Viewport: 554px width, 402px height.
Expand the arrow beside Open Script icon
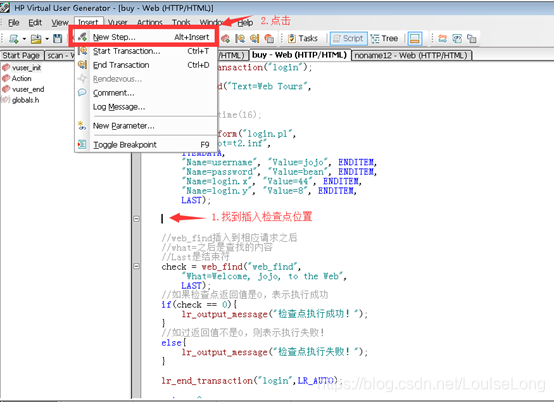pos(47,39)
